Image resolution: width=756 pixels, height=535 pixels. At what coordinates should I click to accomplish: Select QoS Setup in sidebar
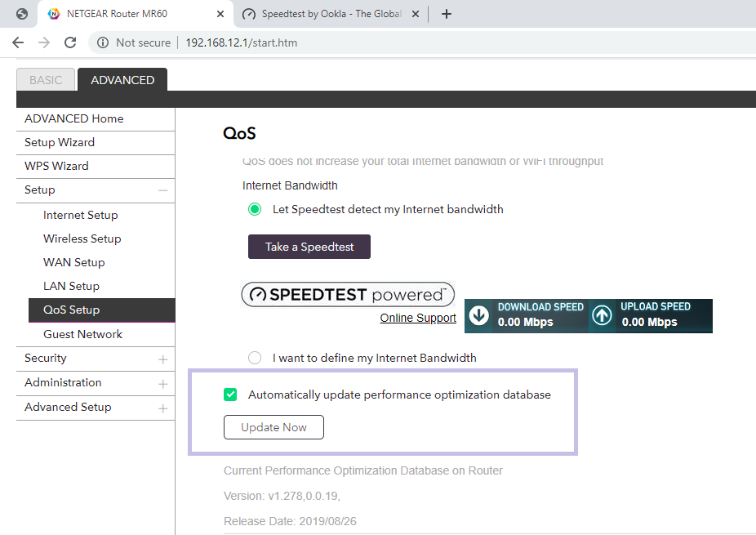[102, 310]
